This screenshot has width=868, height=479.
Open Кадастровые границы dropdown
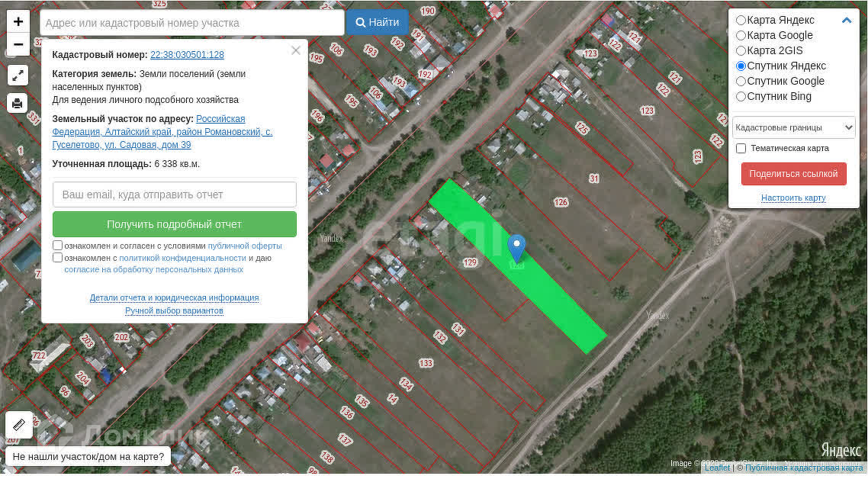(794, 127)
